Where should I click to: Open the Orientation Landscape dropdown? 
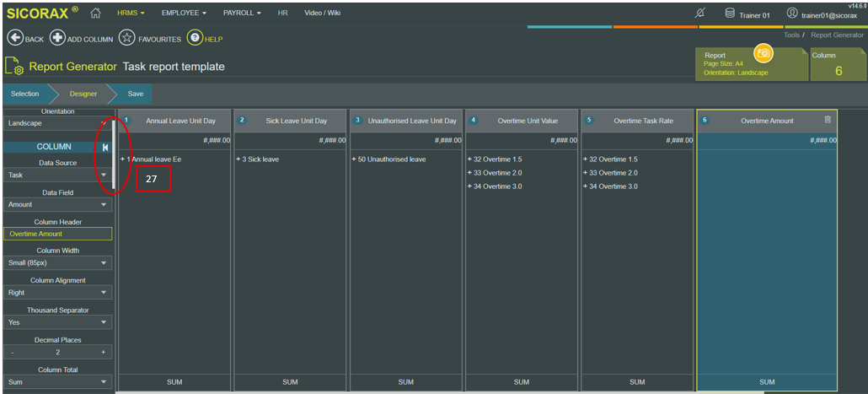click(x=57, y=123)
